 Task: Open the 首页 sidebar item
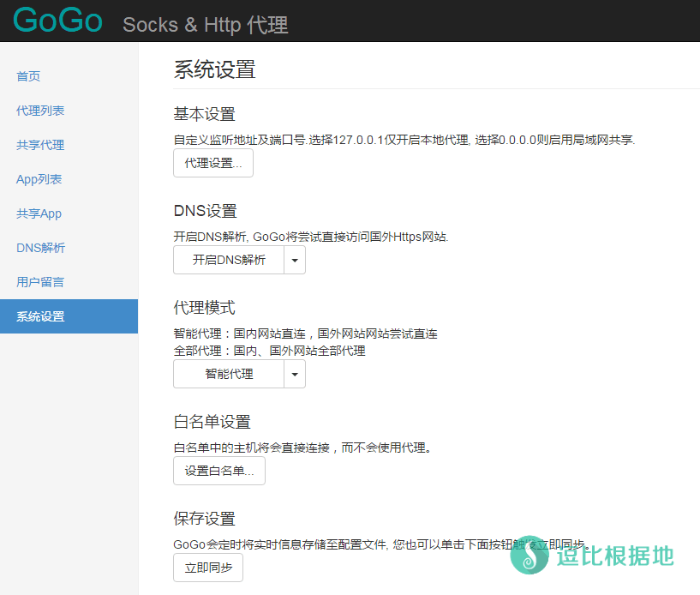[28, 76]
